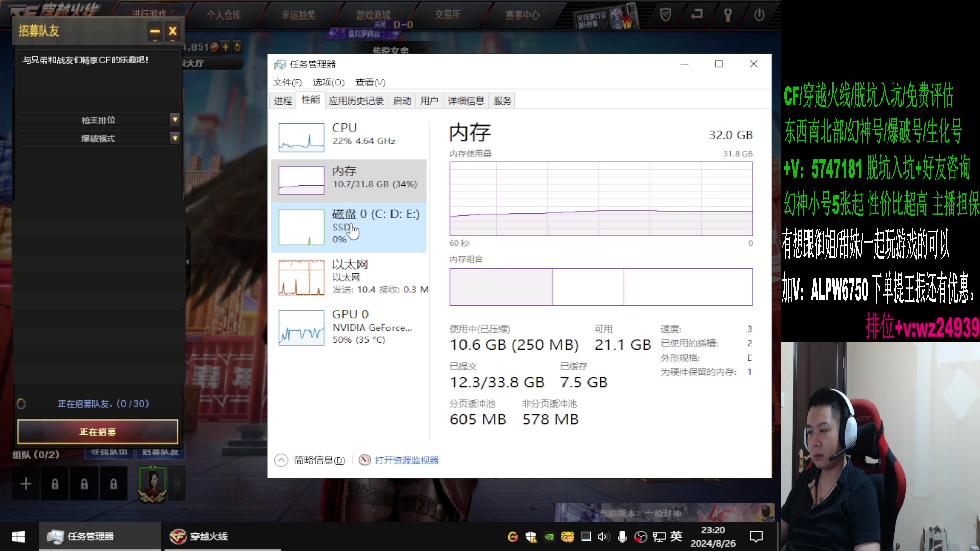Open 资源监视器 via the blue link
The height and width of the screenshot is (551, 980).
pos(406,460)
